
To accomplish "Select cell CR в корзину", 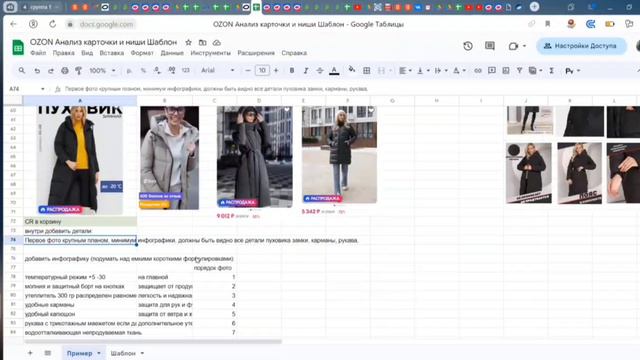I will pos(80,222).
